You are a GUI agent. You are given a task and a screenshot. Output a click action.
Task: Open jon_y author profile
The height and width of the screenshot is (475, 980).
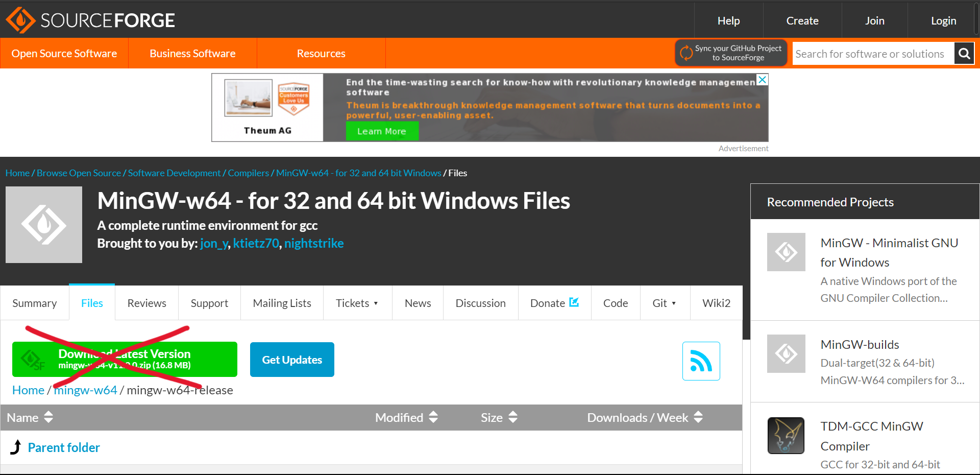[x=214, y=243]
